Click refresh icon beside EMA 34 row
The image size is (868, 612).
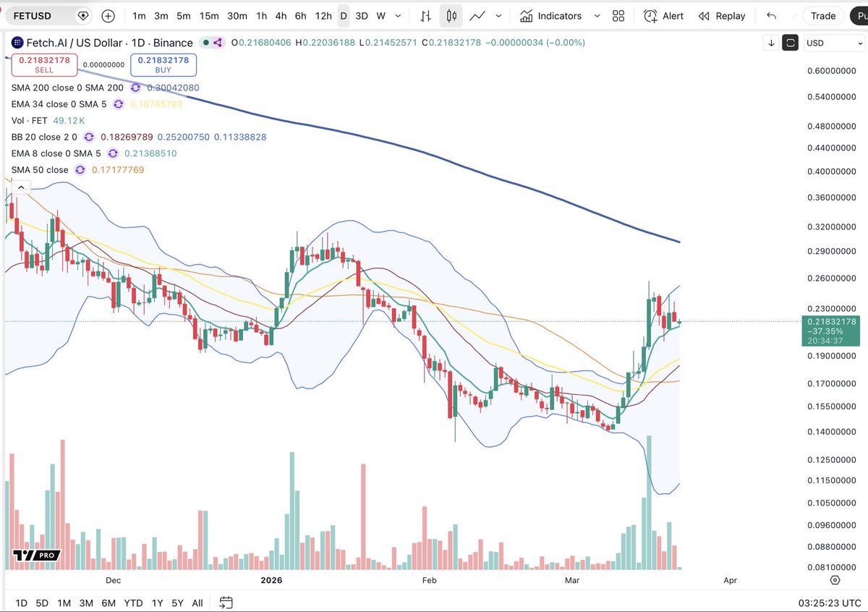(118, 104)
